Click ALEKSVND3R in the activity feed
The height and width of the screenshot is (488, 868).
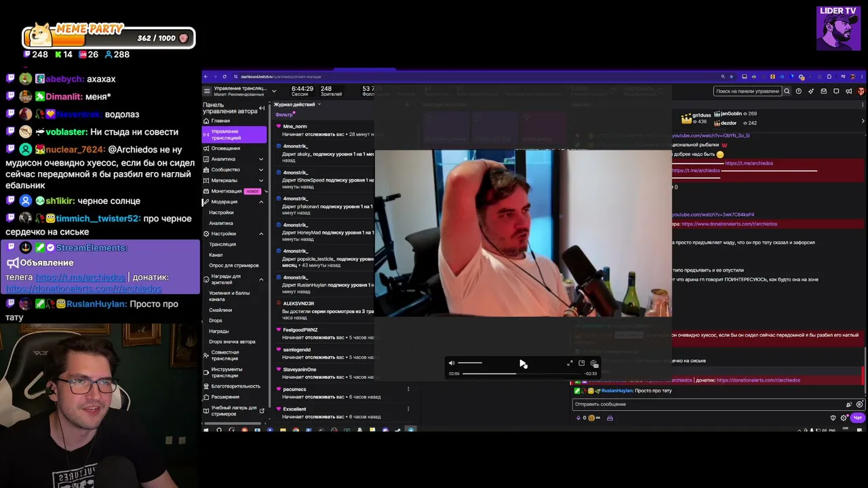tap(298, 304)
